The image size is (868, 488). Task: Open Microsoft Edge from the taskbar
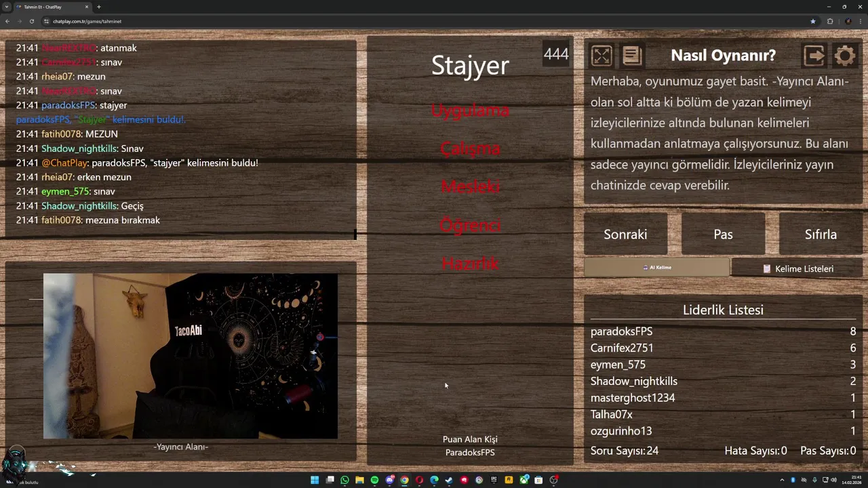click(434, 480)
